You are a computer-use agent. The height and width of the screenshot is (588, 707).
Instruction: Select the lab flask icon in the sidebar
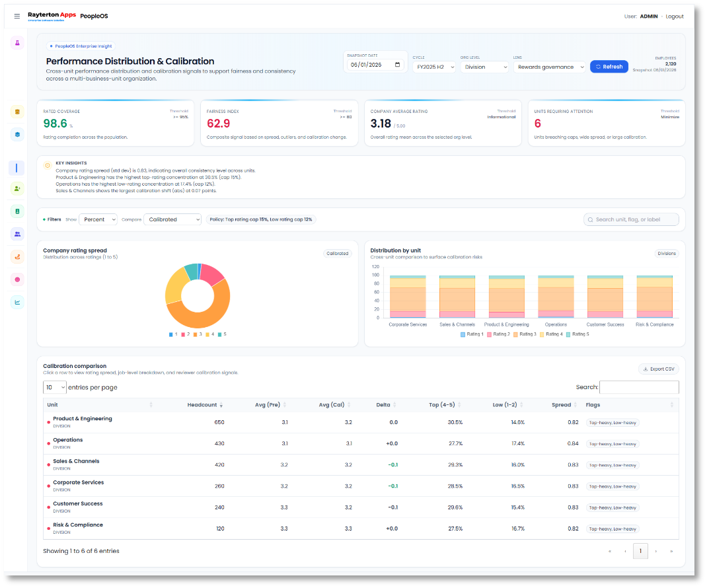tap(17, 42)
